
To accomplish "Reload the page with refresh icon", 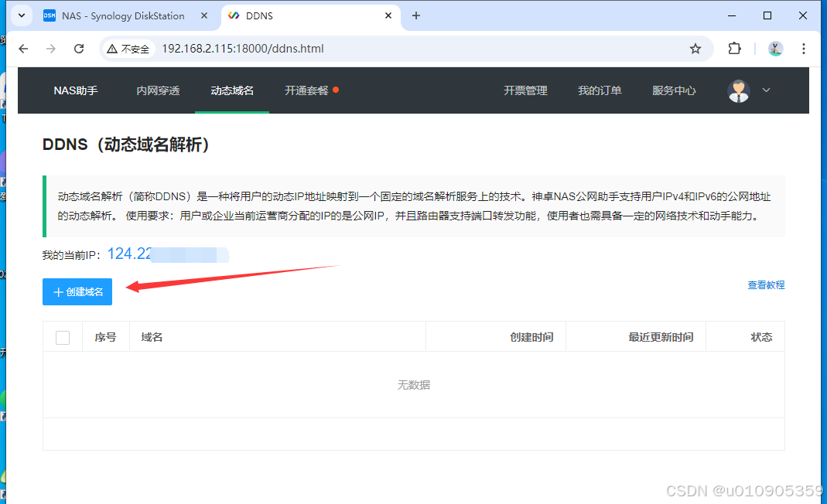I will [79, 49].
